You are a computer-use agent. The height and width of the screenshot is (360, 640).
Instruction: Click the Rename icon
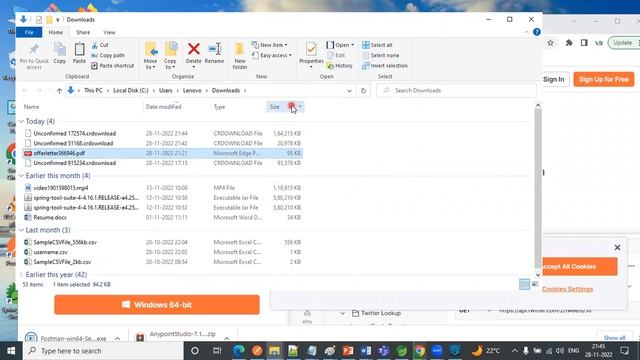pyautogui.click(x=214, y=50)
